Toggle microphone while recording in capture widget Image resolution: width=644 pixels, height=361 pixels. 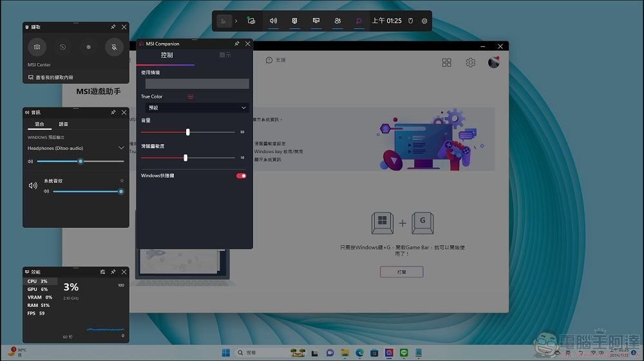[x=114, y=47]
